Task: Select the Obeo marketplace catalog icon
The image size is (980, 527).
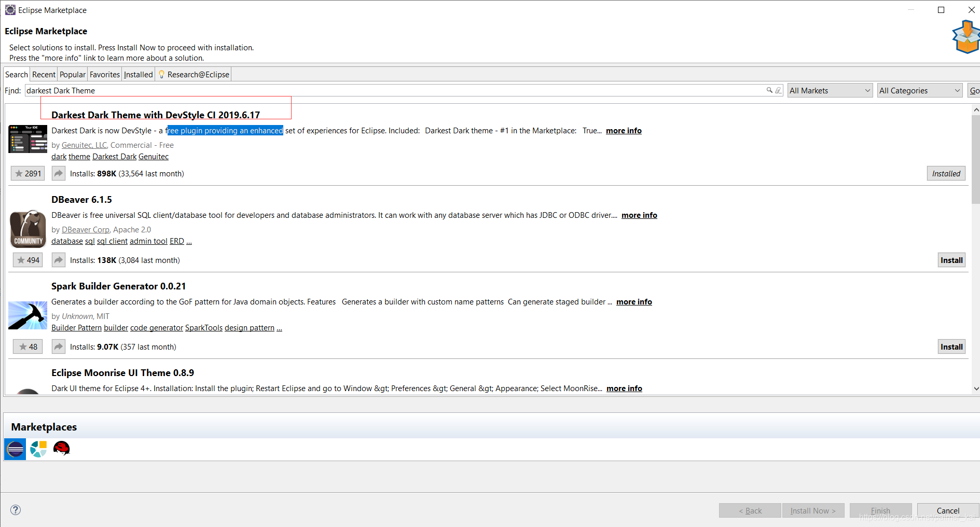Action: pyautogui.click(x=38, y=449)
